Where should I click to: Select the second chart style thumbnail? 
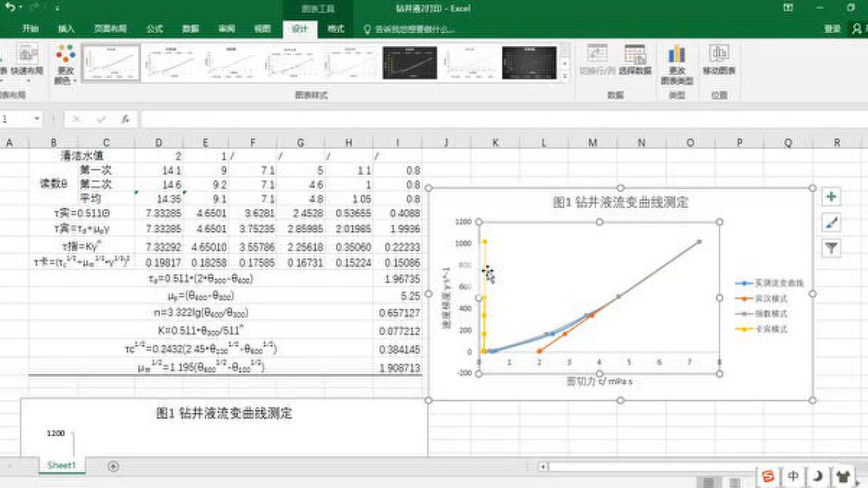[x=171, y=63]
